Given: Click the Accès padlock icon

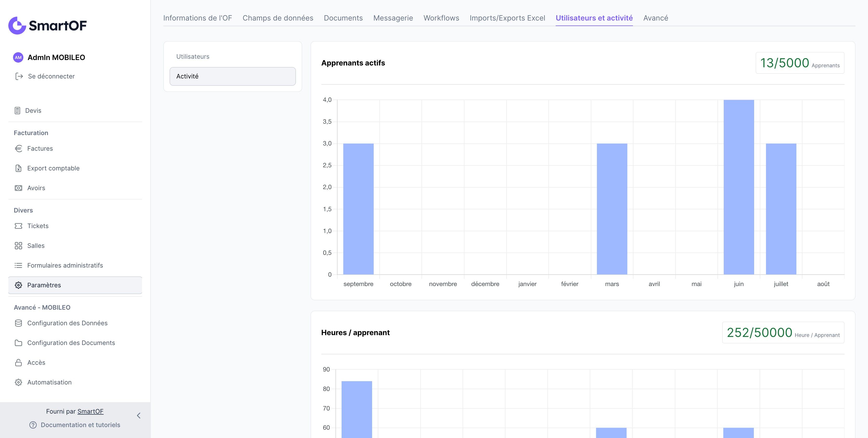Looking at the screenshot, I should pos(18,363).
